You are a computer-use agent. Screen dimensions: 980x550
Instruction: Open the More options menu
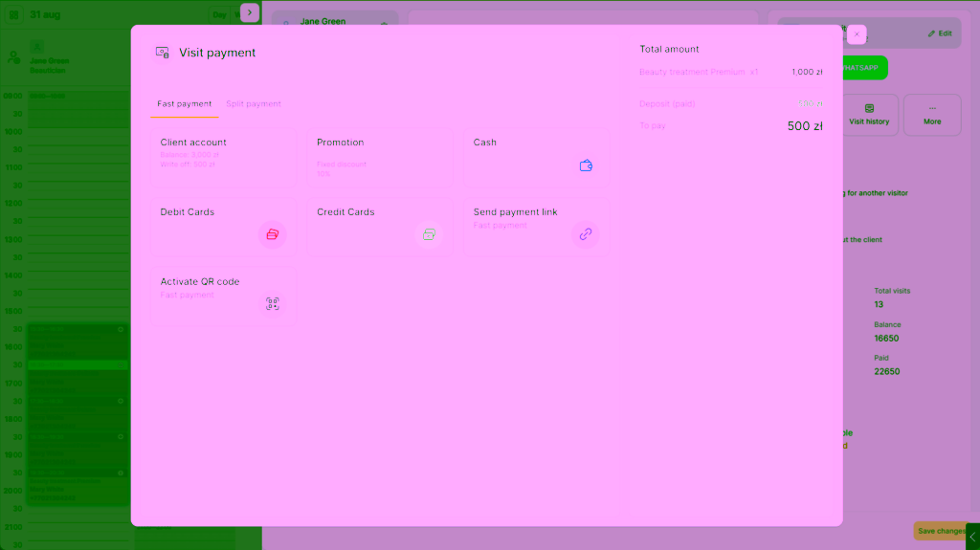point(932,115)
